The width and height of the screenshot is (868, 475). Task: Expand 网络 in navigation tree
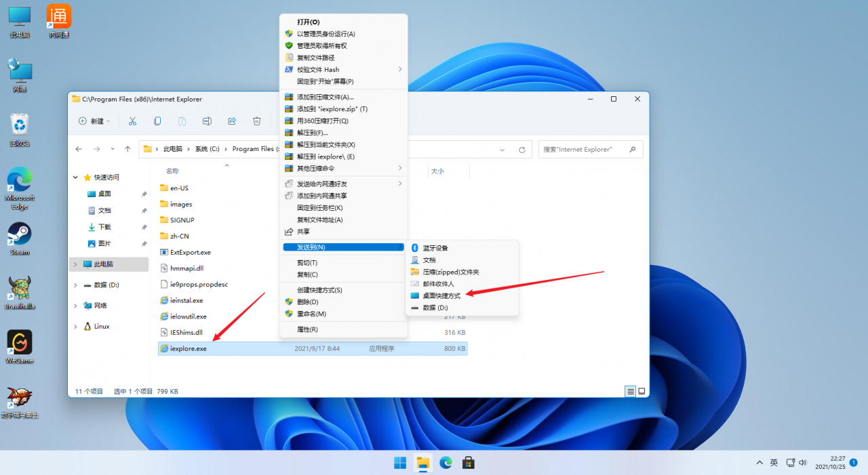pos(76,306)
